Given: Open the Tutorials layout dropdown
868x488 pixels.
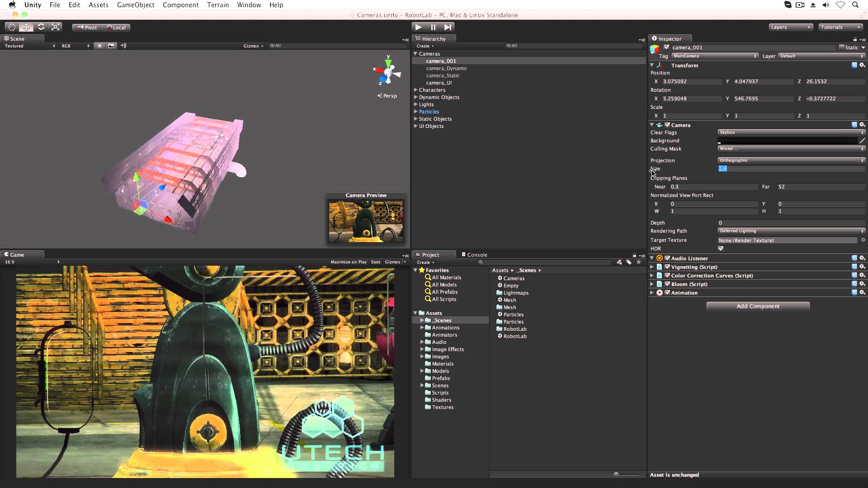Looking at the screenshot, I should tap(840, 27).
